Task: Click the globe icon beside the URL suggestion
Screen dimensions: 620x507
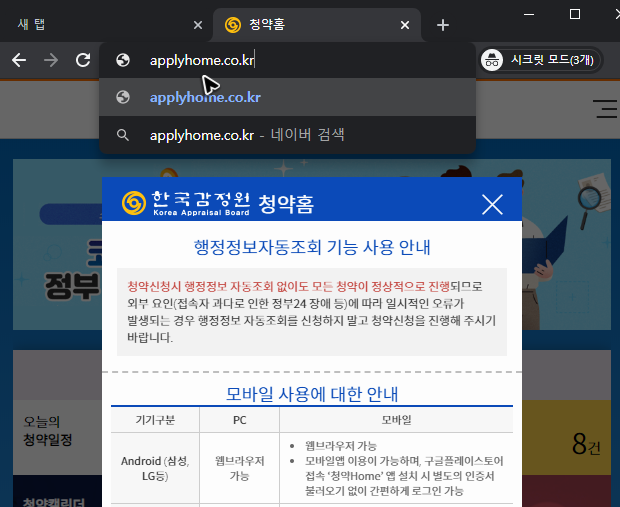Action: pyautogui.click(x=123, y=97)
